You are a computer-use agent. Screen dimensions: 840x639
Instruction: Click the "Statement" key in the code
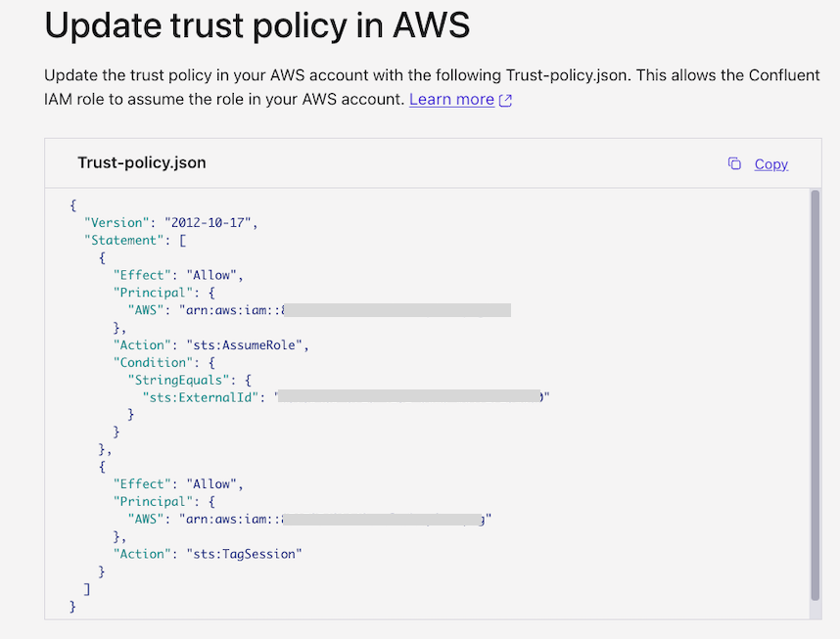pyautogui.click(x=123, y=240)
